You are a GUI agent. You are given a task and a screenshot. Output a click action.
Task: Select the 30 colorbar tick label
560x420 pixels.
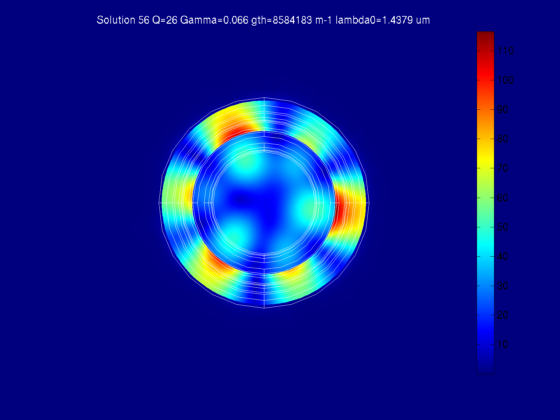pos(502,286)
